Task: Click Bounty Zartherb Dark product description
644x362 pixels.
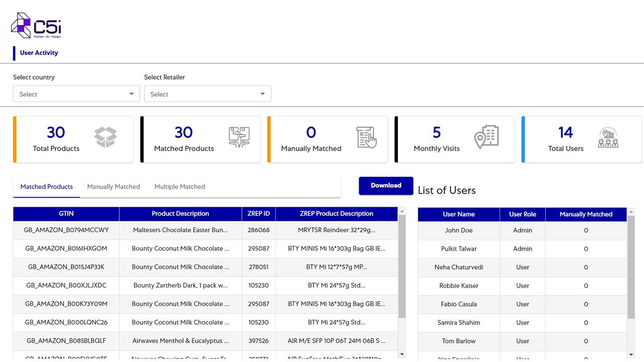Action: tap(181, 286)
